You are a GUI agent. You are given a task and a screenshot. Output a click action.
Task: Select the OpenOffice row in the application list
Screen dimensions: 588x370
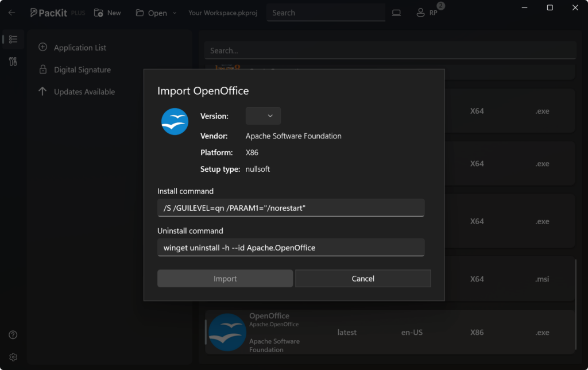[390, 333]
